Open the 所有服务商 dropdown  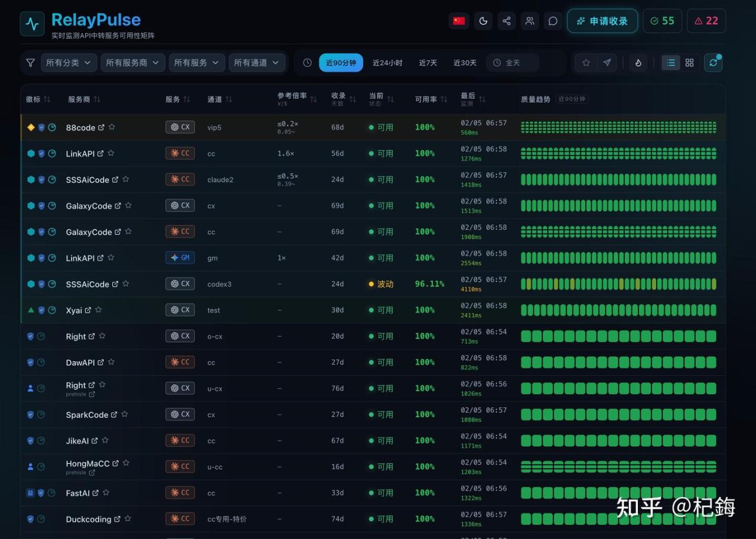tap(132, 63)
